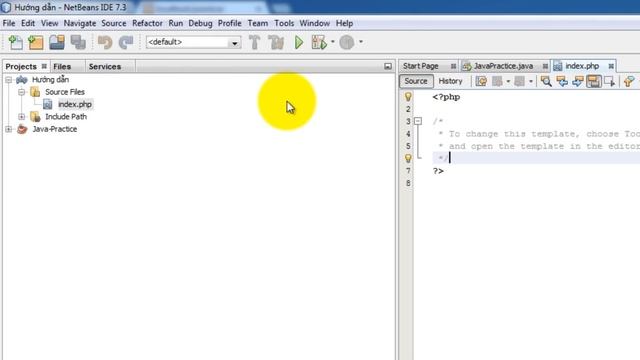Image resolution: width=640 pixels, height=360 pixels.
Task: Toggle Highlight Search in editor toolbar
Action: (593, 81)
